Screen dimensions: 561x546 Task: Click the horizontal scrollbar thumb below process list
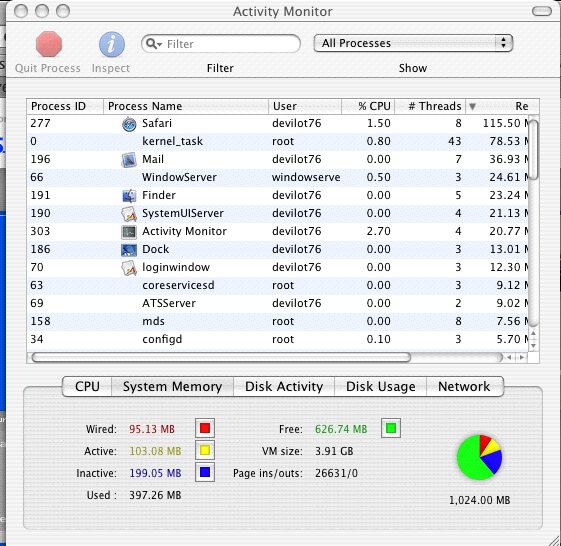(221, 357)
